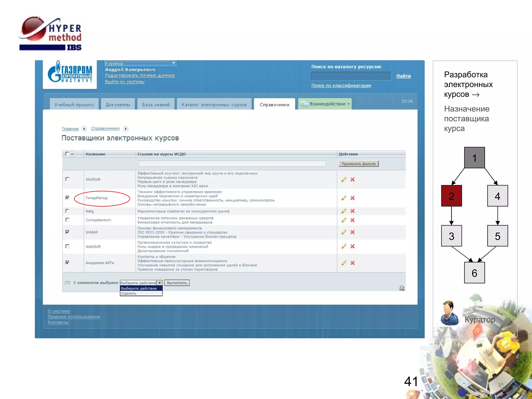Switch to the База знаний tab
The image size is (532, 399).
pos(156,104)
